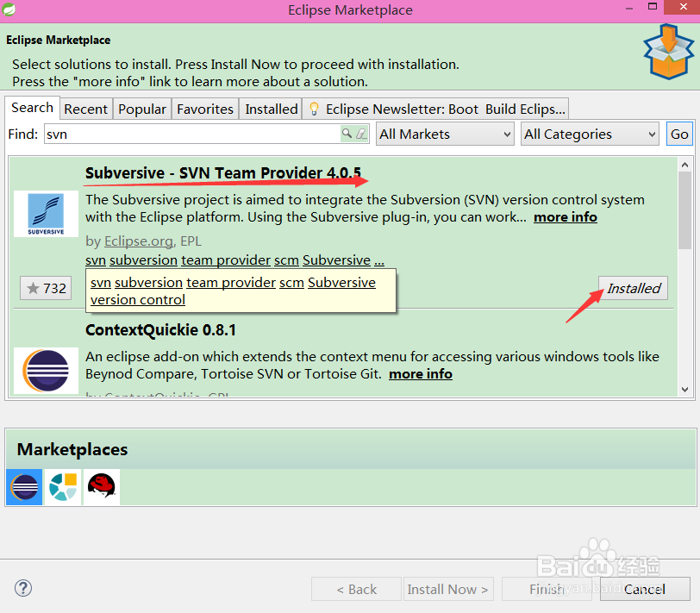Screen dimensions: 700x613
Task: Select the Eclipse Marketplace catalog icon
Action: point(24,487)
